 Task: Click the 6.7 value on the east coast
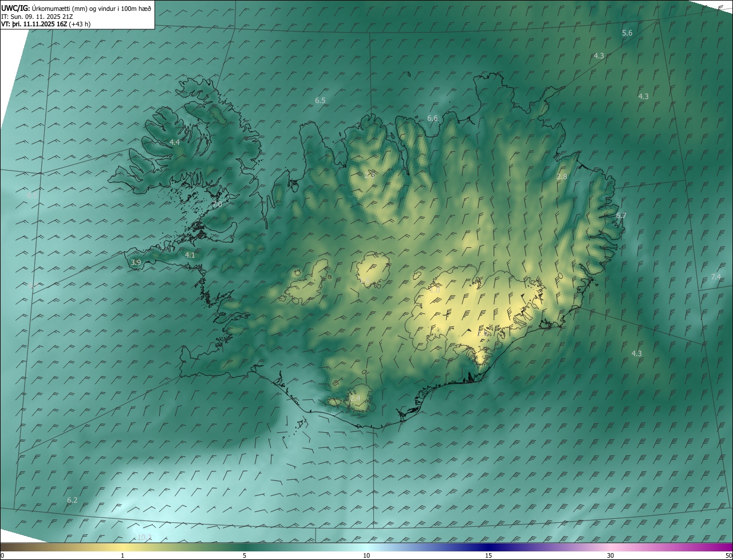pyautogui.click(x=621, y=216)
